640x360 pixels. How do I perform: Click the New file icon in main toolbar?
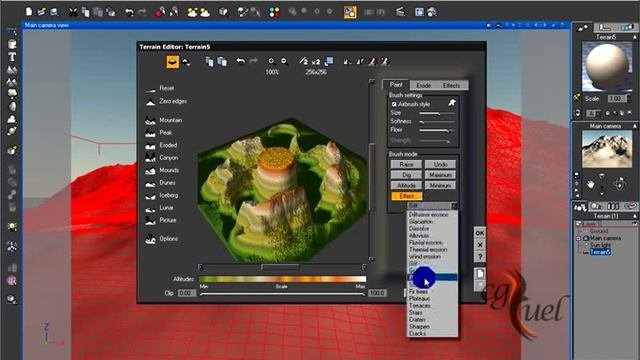pyautogui.click(x=29, y=12)
